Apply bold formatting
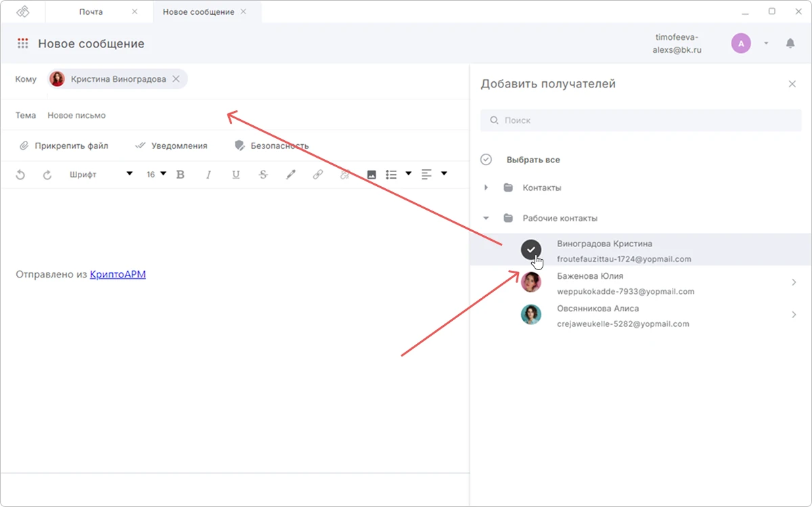The image size is (812, 507). [180, 175]
